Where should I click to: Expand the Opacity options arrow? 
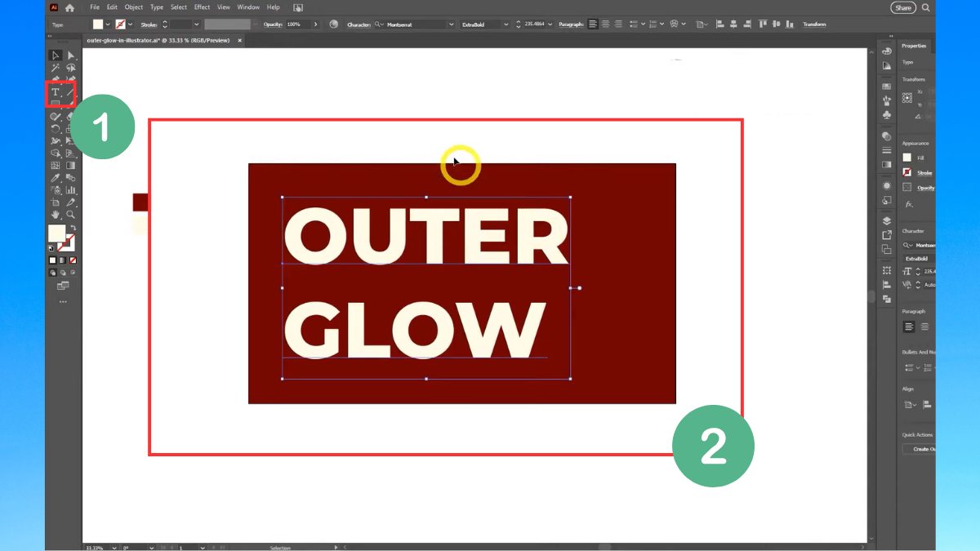coord(316,24)
